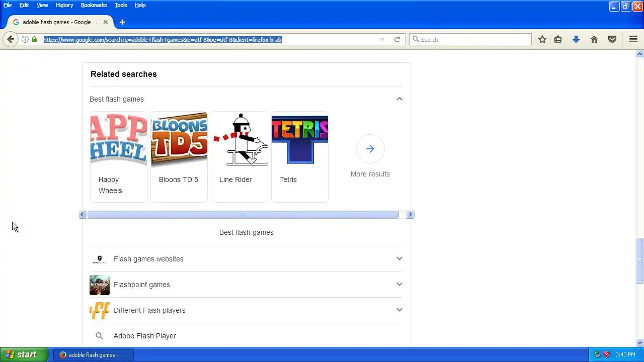
Task: Open the File menu
Action: pyautogui.click(x=8, y=5)
